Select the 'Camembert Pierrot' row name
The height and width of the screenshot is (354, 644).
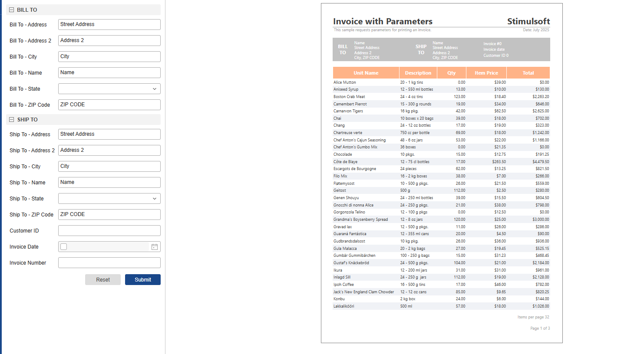[x=350, y=104]
